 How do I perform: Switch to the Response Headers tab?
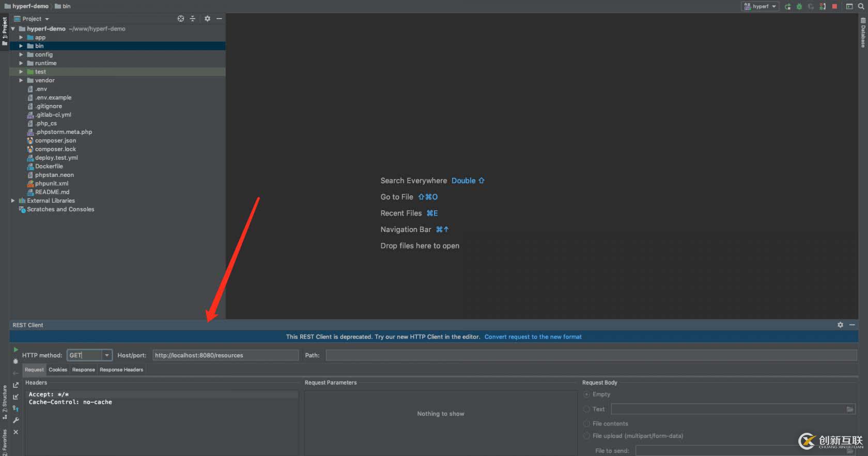(x=121, y=370)
